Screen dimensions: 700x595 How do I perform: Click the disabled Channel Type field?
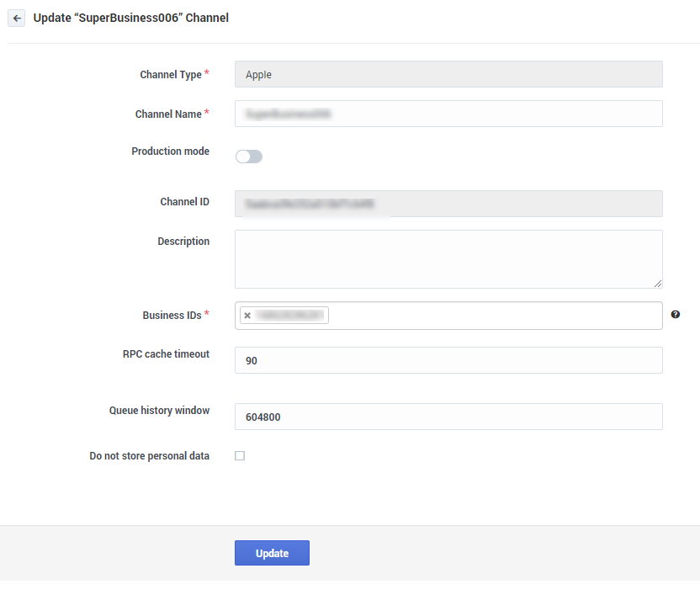tap(448, 74)
